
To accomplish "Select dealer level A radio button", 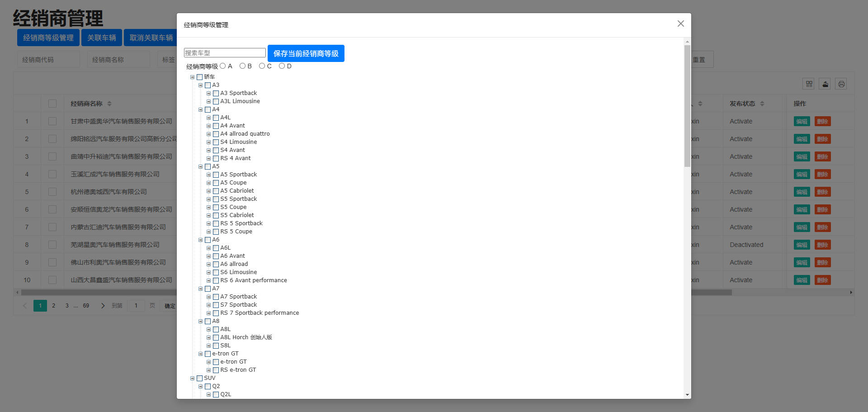I will tap(223, 66).
